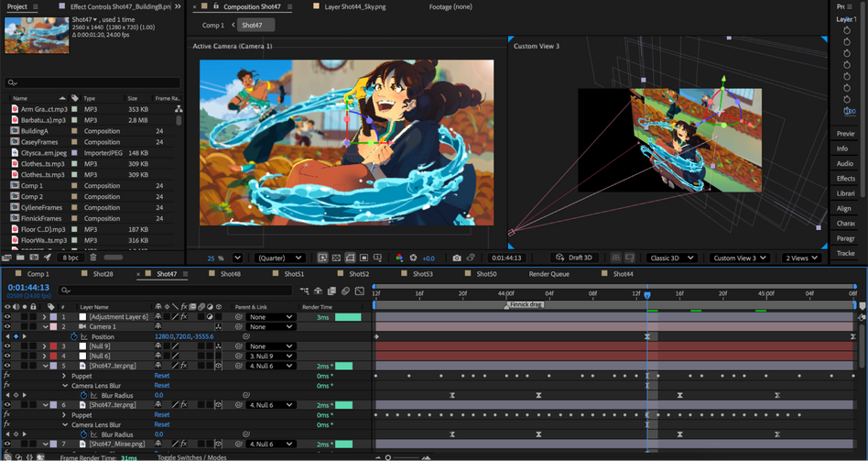The height and width of the screenshot is (461, 868).
Task: Open the Graph Editor in timeline
Action: pyautogui.click(x=359, y=291)
